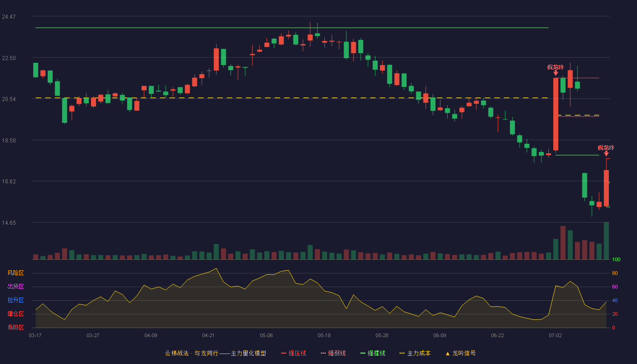The width and height of the screenshot is (637, 364).
Task: Click the 20.54 price axis label
Action: [9, 99]
